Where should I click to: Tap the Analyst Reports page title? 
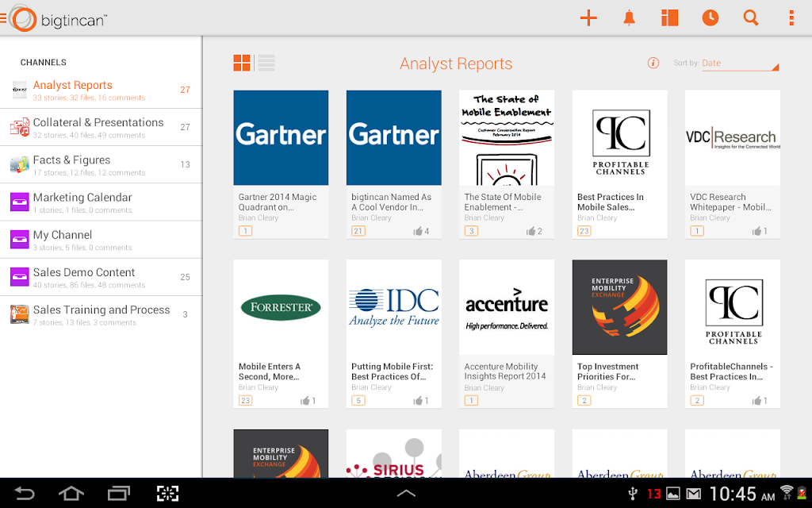coord(456,63)
